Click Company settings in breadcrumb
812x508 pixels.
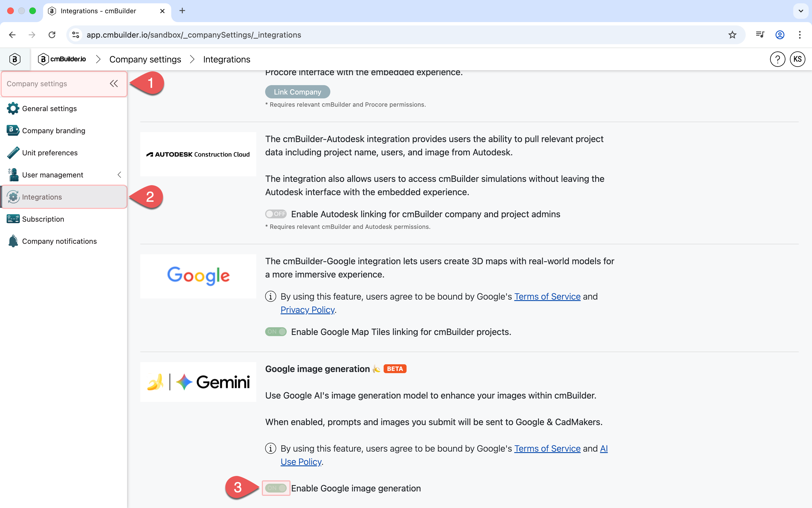pyautogui.click(x=145, y=59)
